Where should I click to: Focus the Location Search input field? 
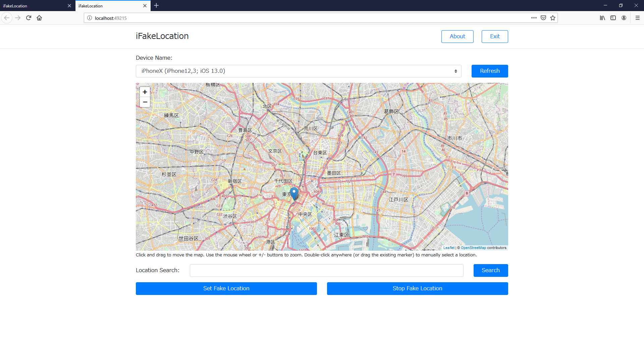click(x=327, y=270)
